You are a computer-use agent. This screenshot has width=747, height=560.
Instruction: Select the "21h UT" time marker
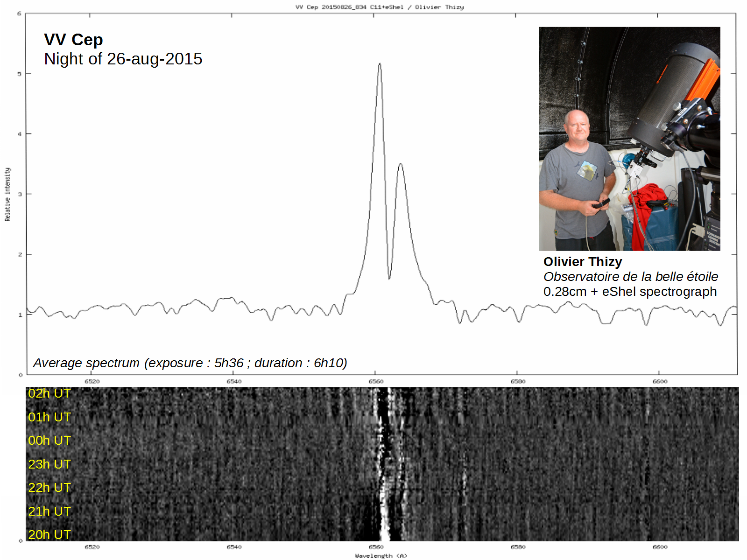[49, 511]
